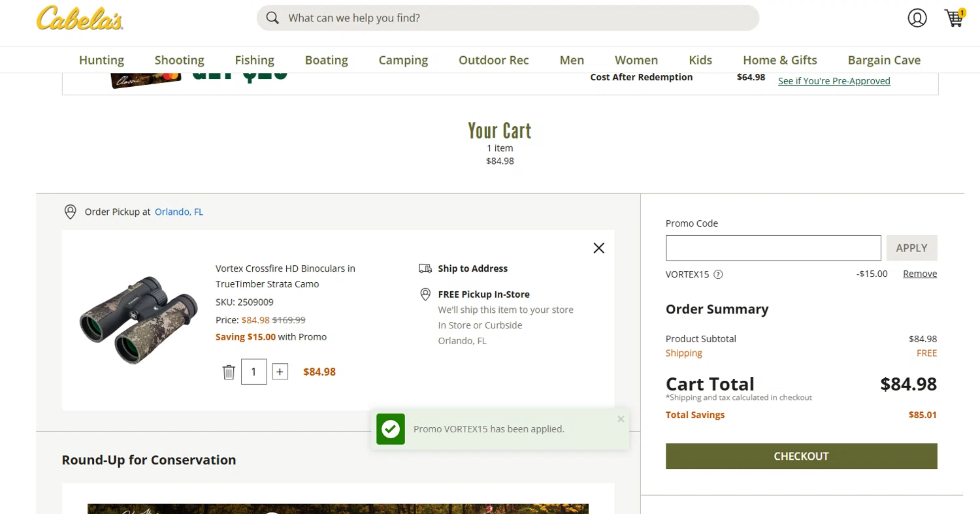Open the Boating menu
The width and height of the screenshot is (980, 514).
click(x=327, y=60)
